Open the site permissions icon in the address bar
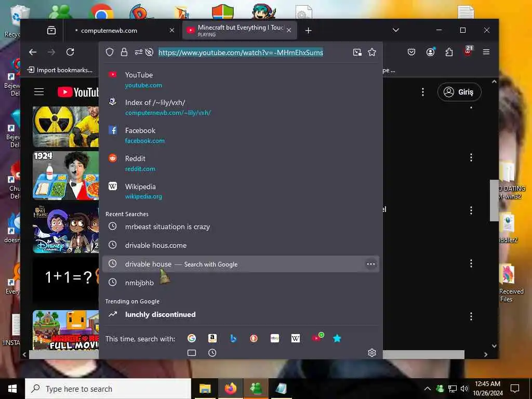Viewport: 532px width, 399px height. tap(138, 52)
